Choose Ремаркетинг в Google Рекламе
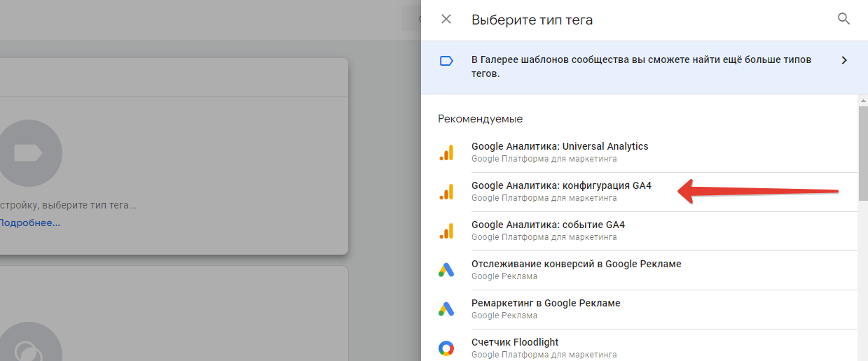Screen dimensions: 868x361 (640, 309)
